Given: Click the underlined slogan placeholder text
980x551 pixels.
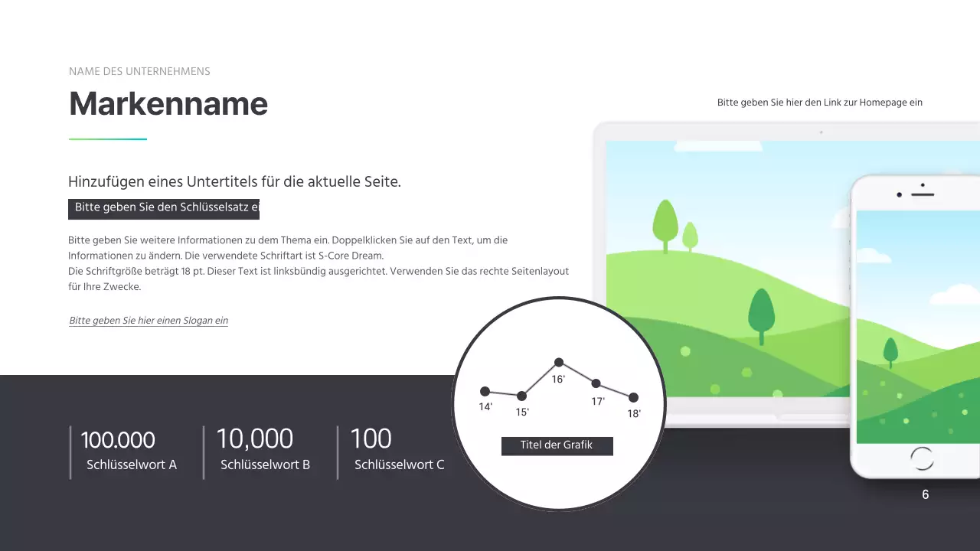Looking at the screenshot, I should click(149, 321).
